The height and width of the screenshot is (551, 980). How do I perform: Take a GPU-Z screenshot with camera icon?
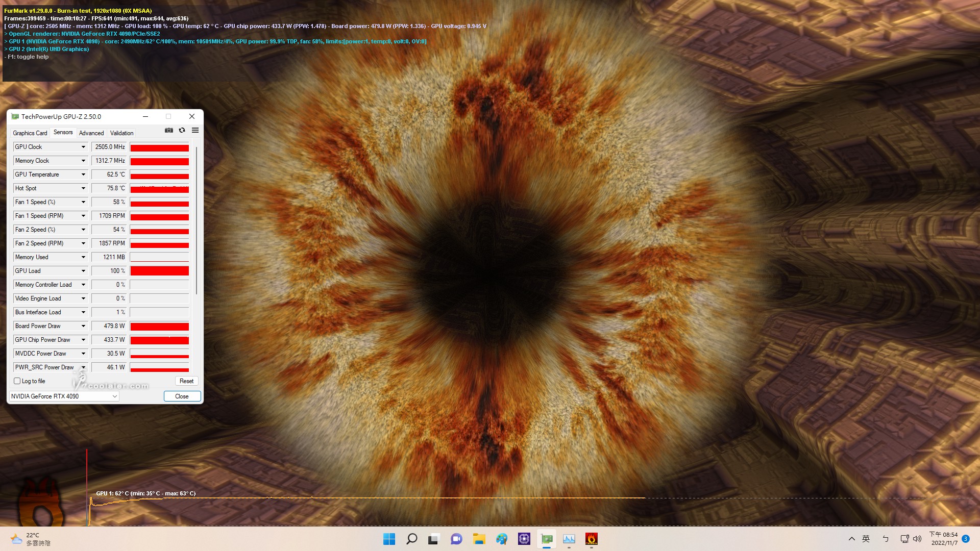click(x=169, y=131)
